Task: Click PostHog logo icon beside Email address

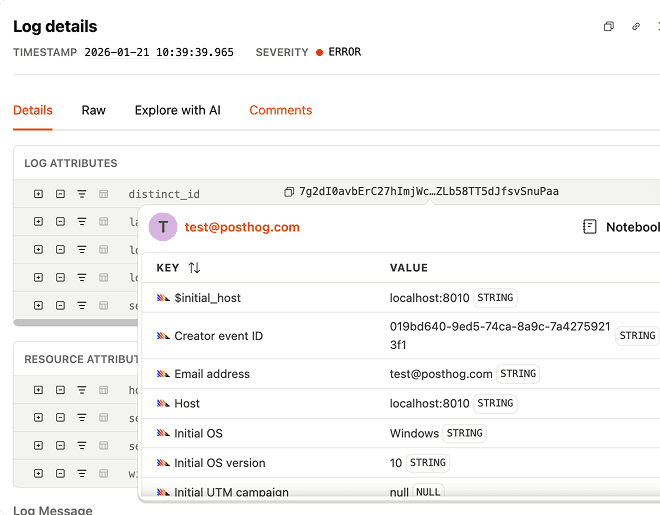Action: (x=163, y=374)
